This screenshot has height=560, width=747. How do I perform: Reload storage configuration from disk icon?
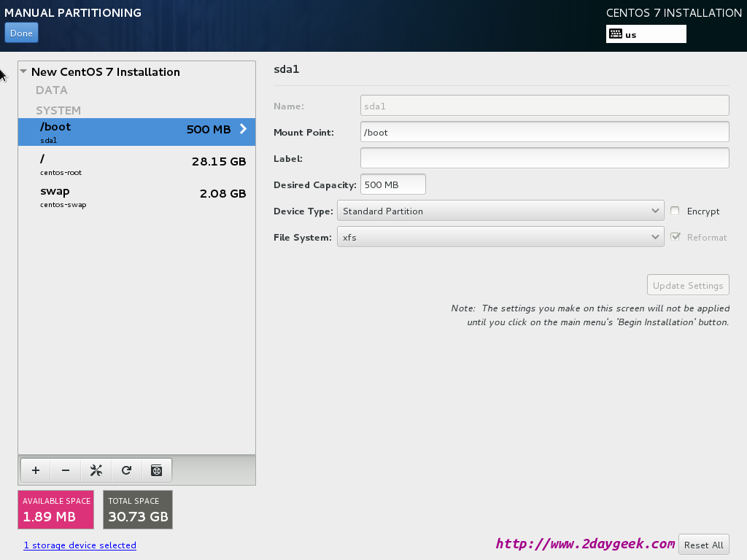click(x=126, y=470)
